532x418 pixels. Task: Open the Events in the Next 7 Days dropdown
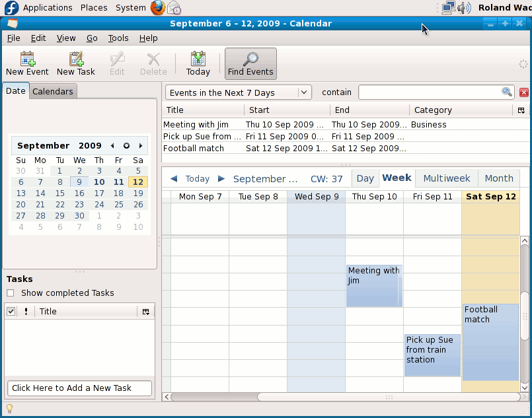point(238,92)
